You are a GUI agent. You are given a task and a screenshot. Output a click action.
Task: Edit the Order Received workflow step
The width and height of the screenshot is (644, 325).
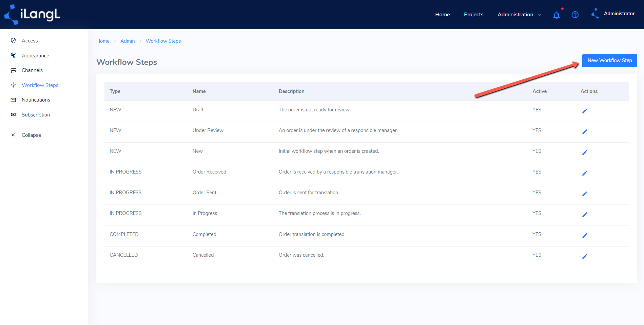point(585,173)
